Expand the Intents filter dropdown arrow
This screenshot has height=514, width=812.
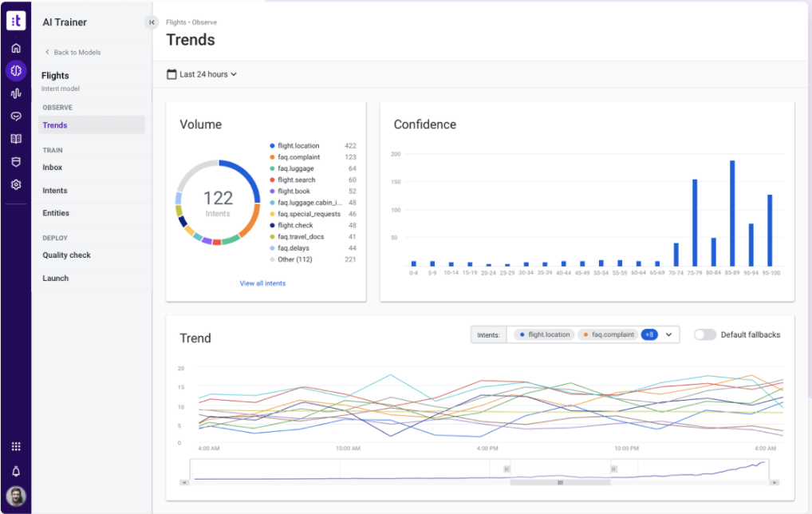coord(668,334)
